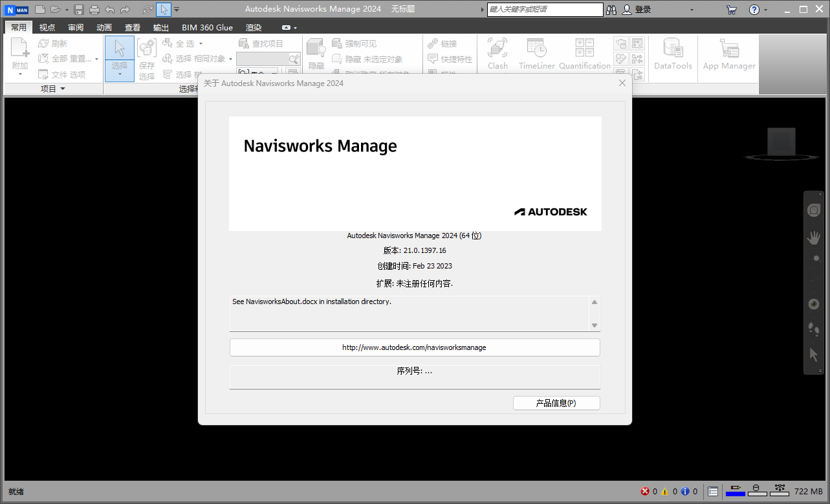Screen dimensions: 830x504
Task: Click the quick find search field
Action: point(262,59)
